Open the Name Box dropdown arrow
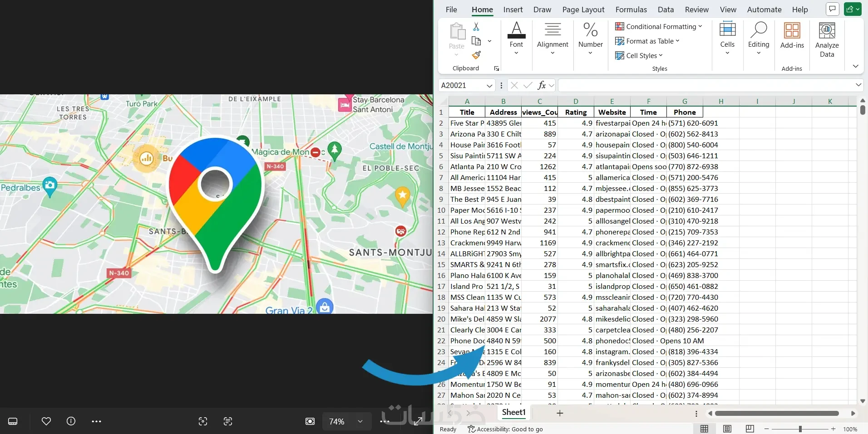The image size is (868, 434). pos(489,85)
